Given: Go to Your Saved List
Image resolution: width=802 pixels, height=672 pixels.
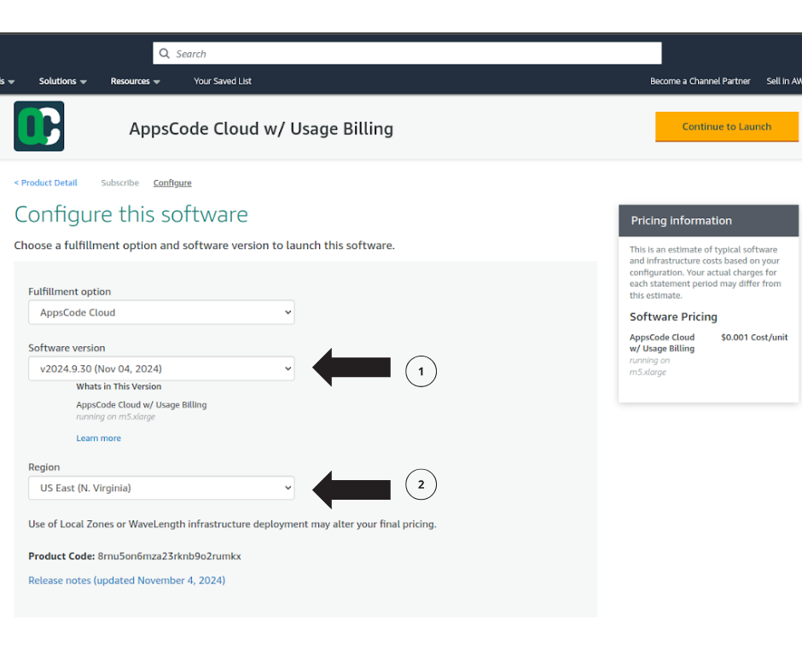Looking at the screenshot, I should click(223, 81).
